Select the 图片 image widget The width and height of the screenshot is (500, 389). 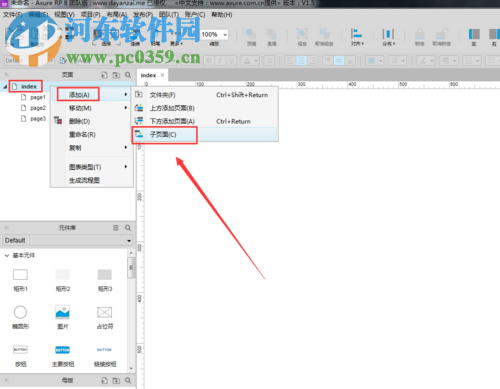[x=63, y=318]
